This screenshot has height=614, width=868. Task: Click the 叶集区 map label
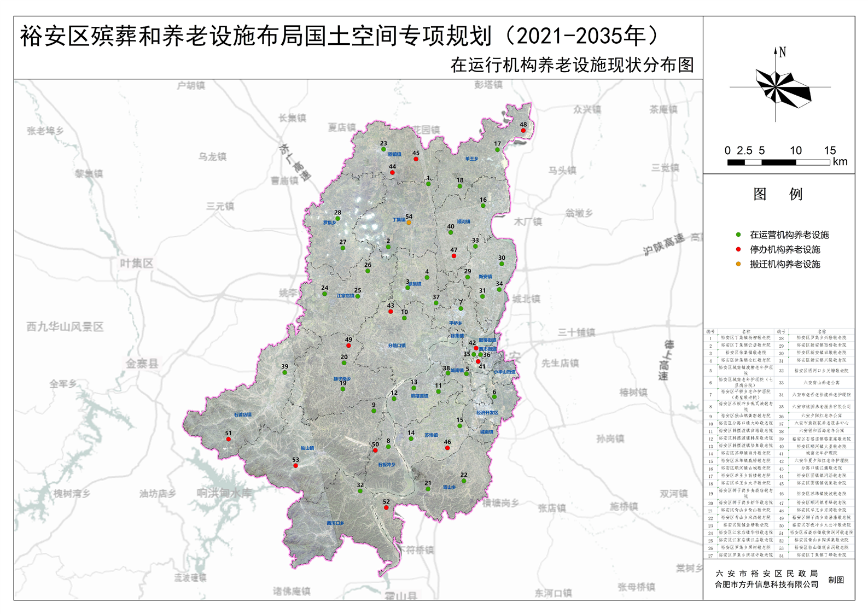(x=137, y=263)
